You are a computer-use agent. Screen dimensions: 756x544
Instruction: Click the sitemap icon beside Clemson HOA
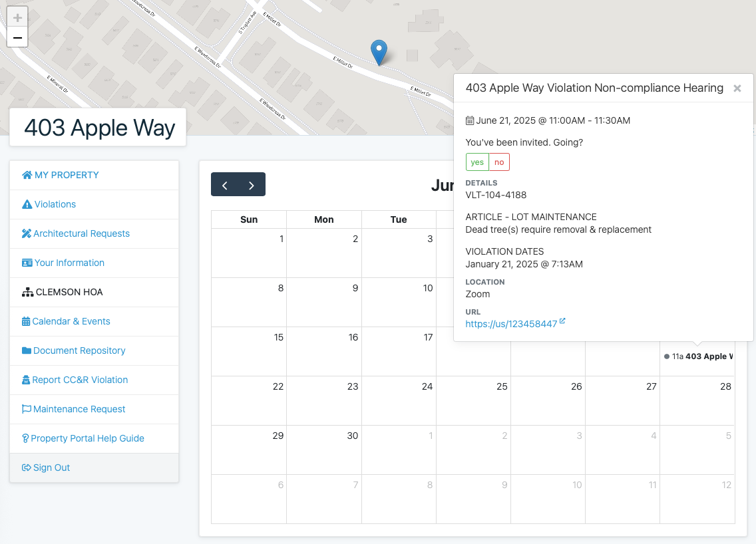click(27, 292)
